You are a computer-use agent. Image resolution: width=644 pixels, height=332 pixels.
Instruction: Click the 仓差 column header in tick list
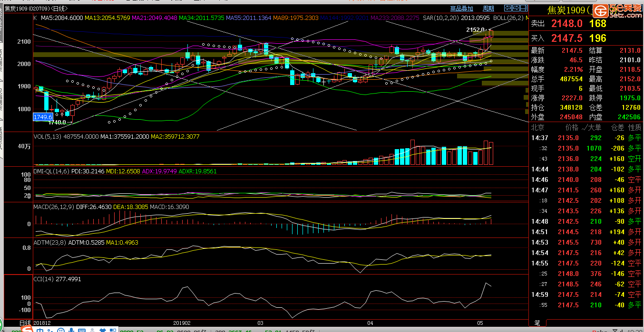point(617,127)
